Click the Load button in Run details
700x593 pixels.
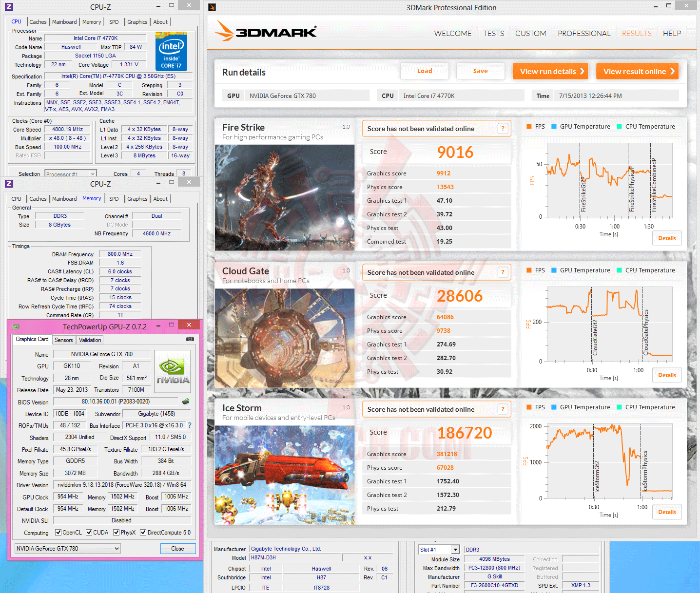click(425, 71)
